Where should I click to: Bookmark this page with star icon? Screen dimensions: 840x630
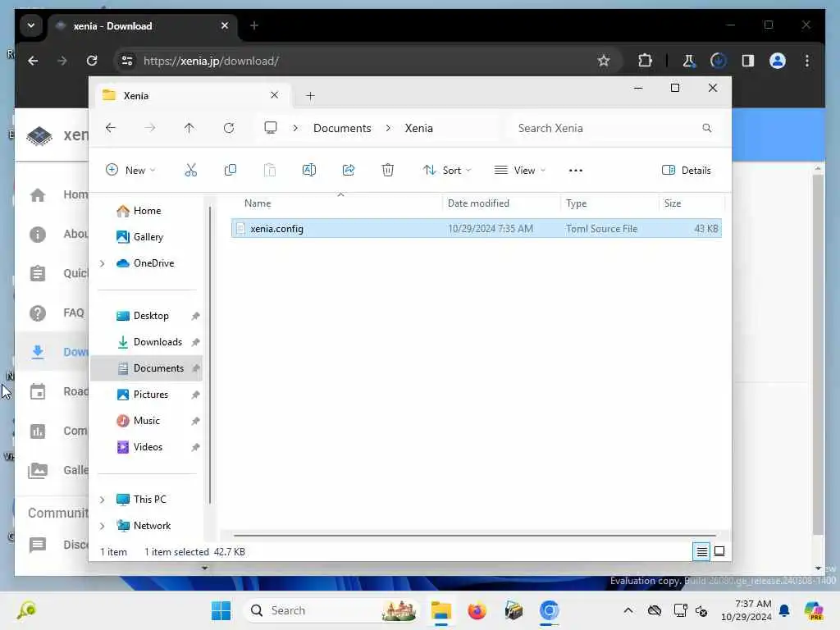[604, 61]
